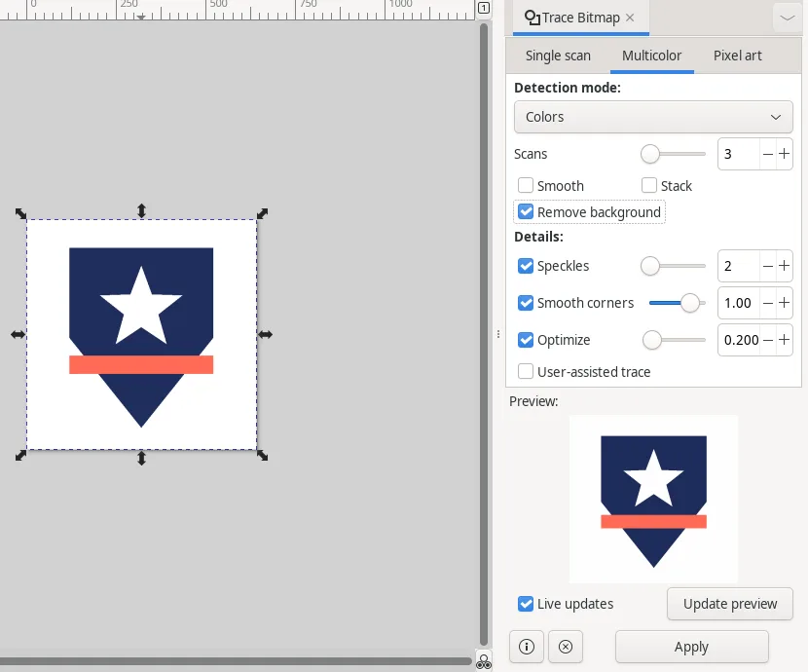Disable the Speckles checkbox
Image resolution: width=808 pixels, height=672 pixels.
(526, 266)
